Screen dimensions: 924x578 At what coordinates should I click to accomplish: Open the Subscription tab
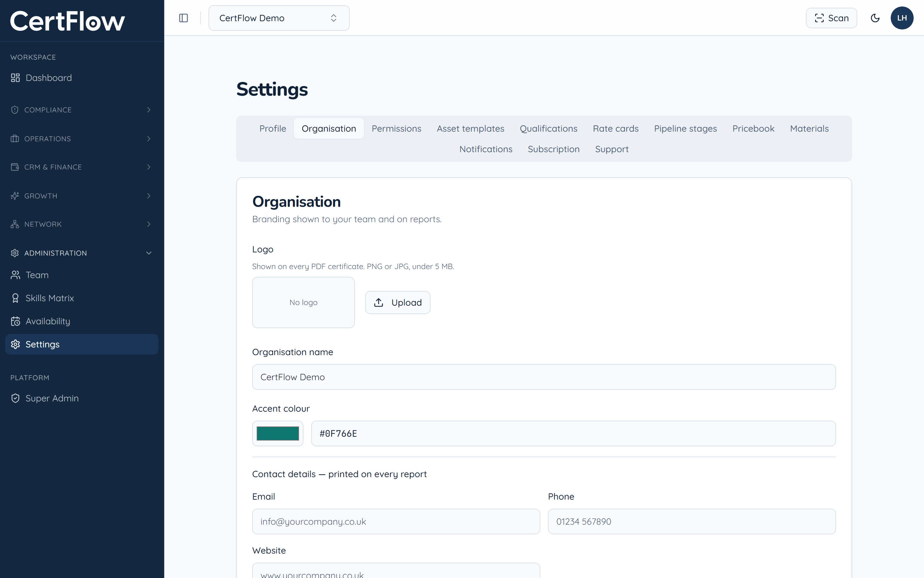click(554, 149)
